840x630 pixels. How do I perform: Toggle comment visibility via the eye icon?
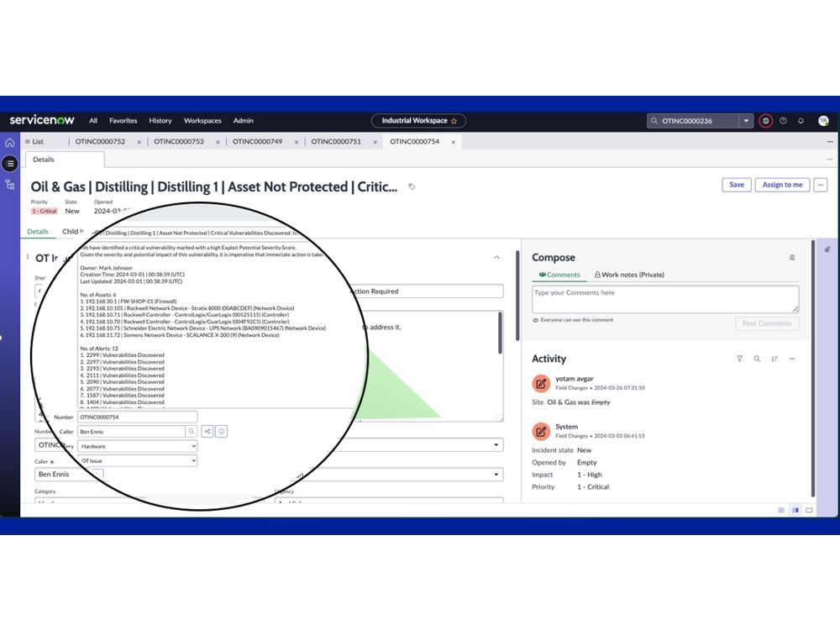534,320
